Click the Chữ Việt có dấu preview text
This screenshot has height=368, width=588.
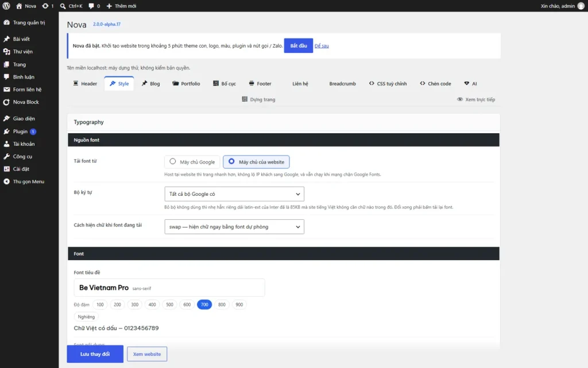tap(116, 328)
